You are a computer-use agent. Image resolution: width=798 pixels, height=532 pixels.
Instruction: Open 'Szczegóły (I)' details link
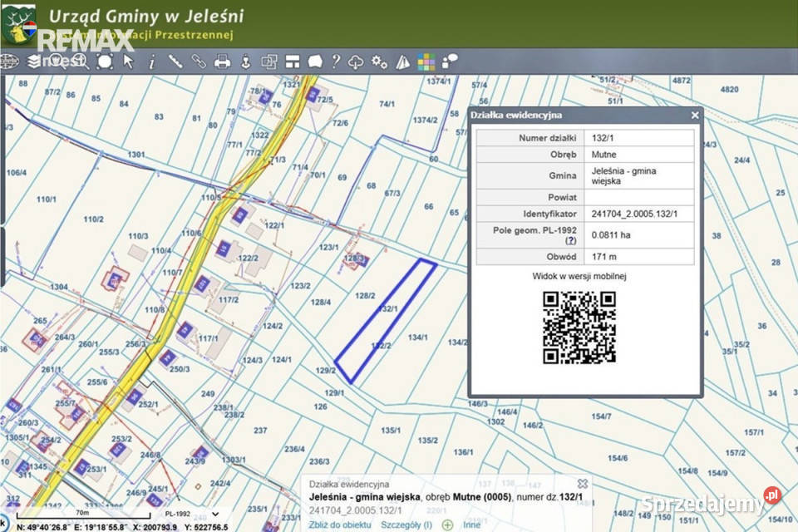(x=406, y=525)
